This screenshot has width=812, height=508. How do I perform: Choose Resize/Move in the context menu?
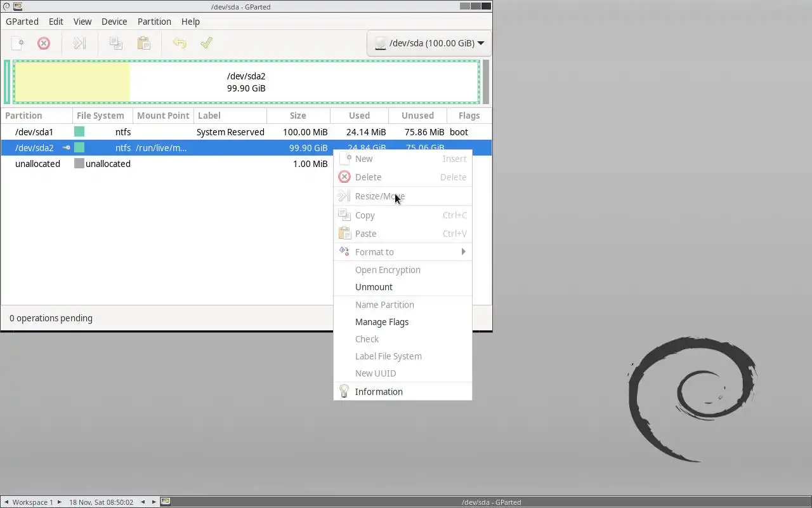coord(403,196)
